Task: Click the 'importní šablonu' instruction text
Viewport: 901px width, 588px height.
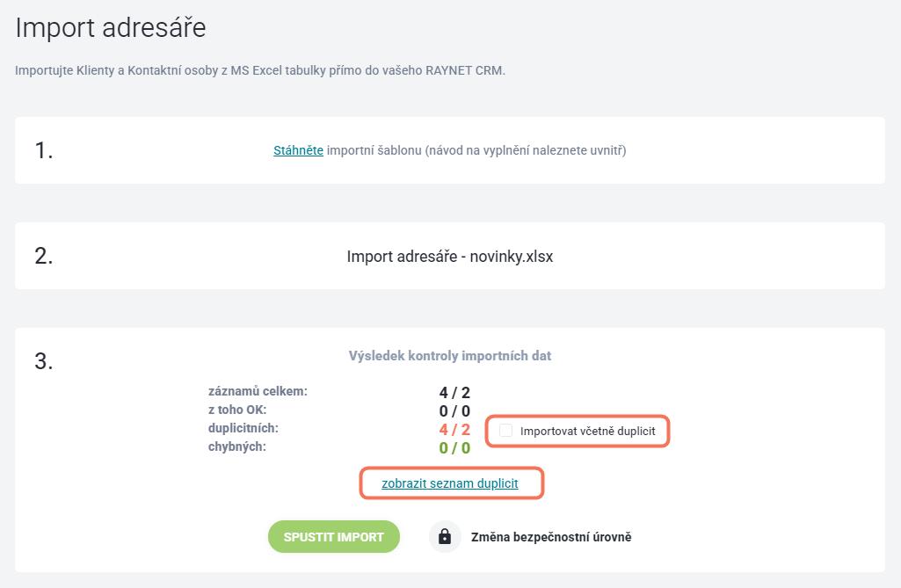Action: click(374, 150)
